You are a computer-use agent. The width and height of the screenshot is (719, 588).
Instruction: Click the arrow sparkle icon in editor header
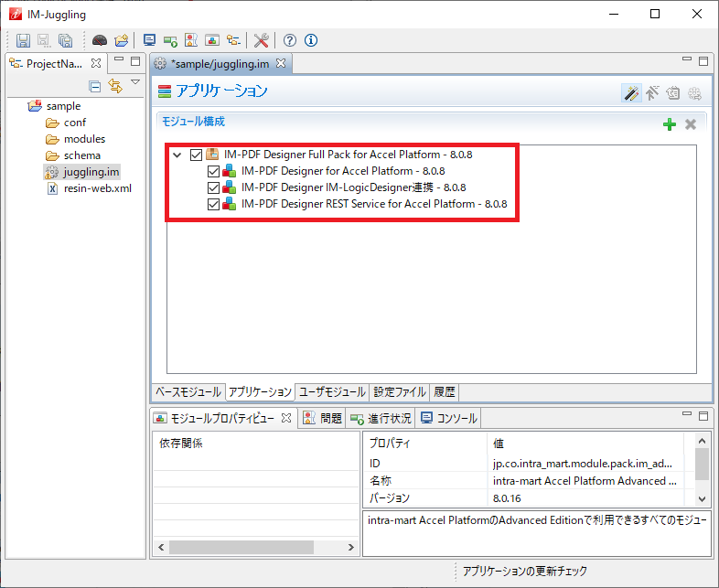click(652, 93)
